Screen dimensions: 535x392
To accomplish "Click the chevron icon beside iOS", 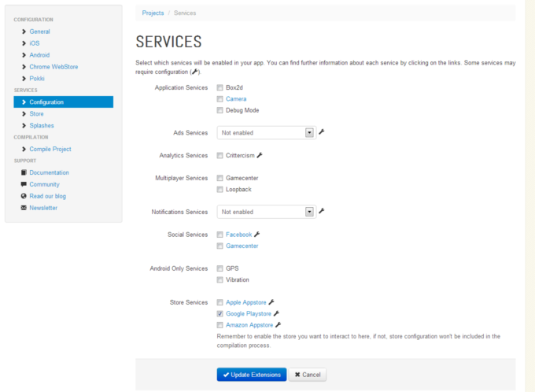I will (x=24, y=43).
